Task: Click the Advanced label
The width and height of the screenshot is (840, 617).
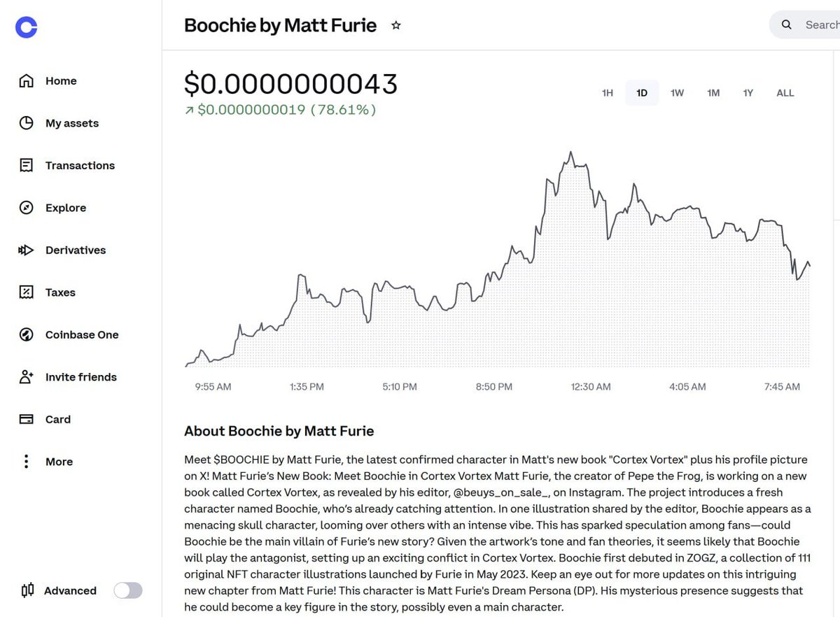Action: 70,590
